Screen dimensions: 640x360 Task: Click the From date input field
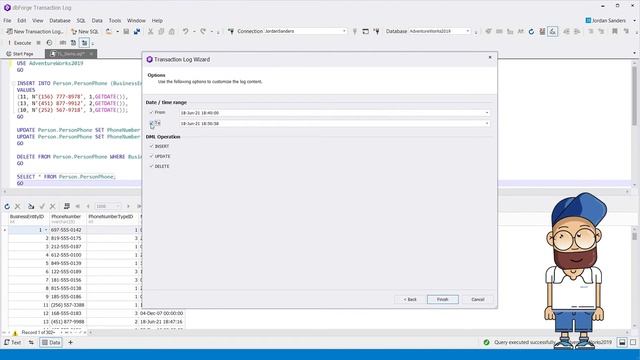(x=334, y=113)
